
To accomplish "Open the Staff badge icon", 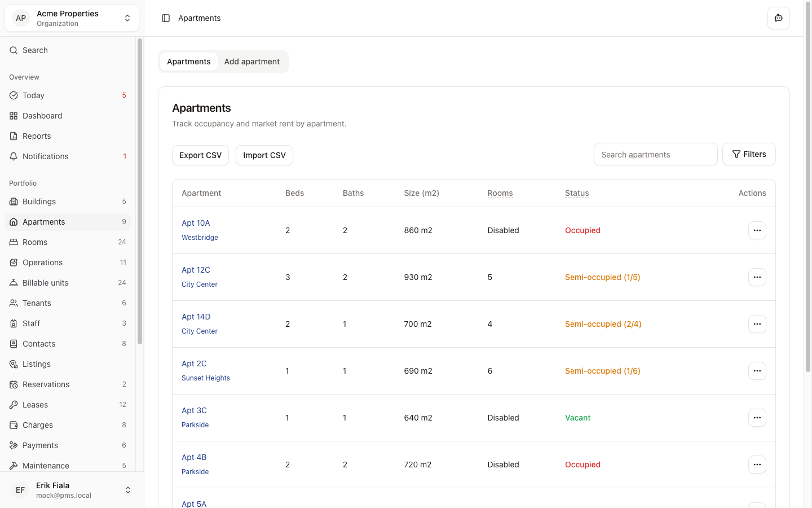I will (14, 323).
